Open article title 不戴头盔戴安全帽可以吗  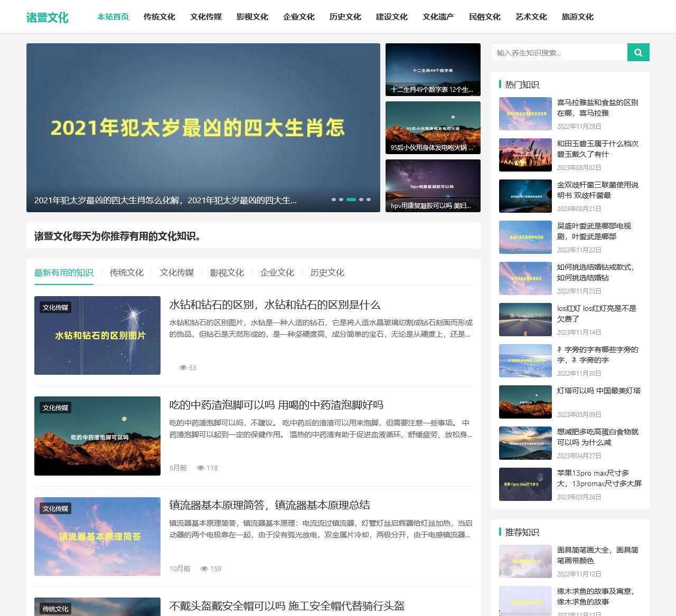click(287, 606)
